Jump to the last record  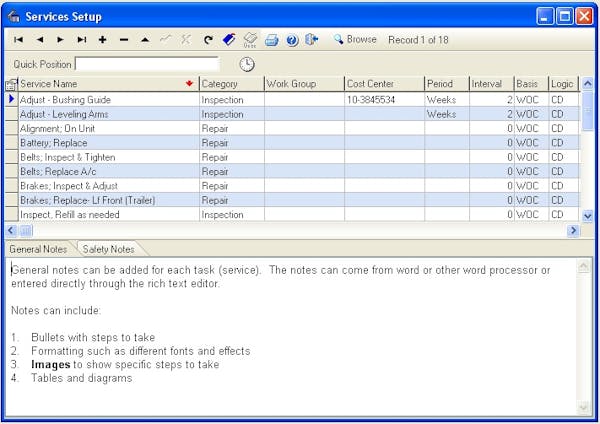tap(81, 40)
